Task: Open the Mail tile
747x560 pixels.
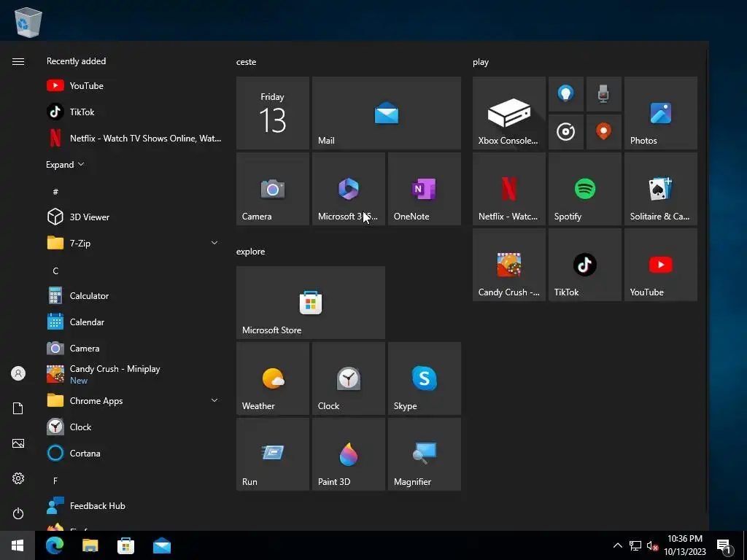Action: click(387, 113)
